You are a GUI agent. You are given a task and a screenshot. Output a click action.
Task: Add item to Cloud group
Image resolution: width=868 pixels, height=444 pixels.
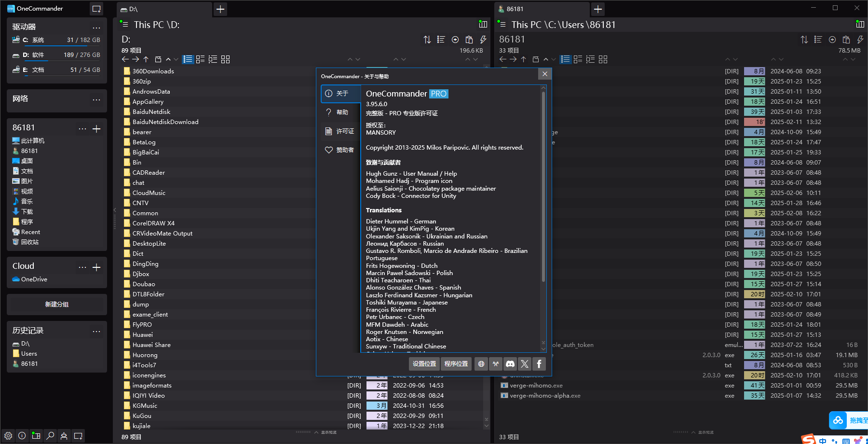96,267
